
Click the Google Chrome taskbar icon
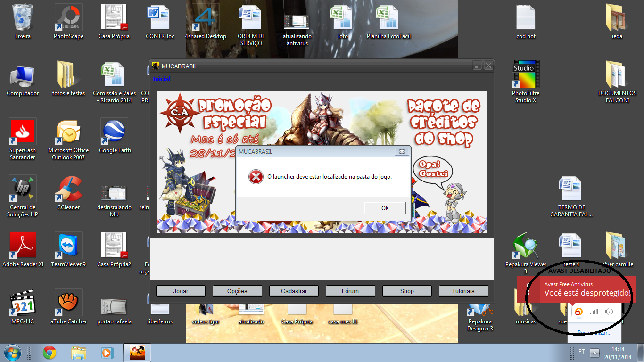click(x=50, y=353)
